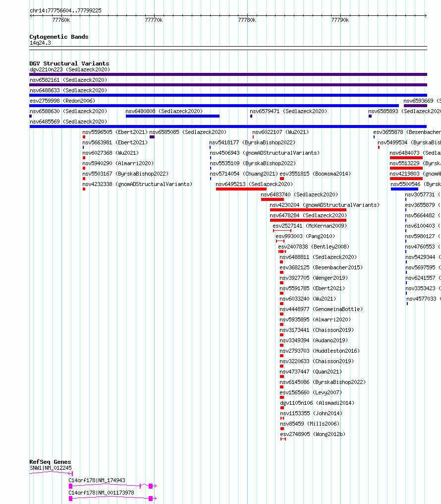Click nsv5503167 (ByrskaBishop2022) label
This screenshot has height=504, width=441.
(x=125, y=174)
